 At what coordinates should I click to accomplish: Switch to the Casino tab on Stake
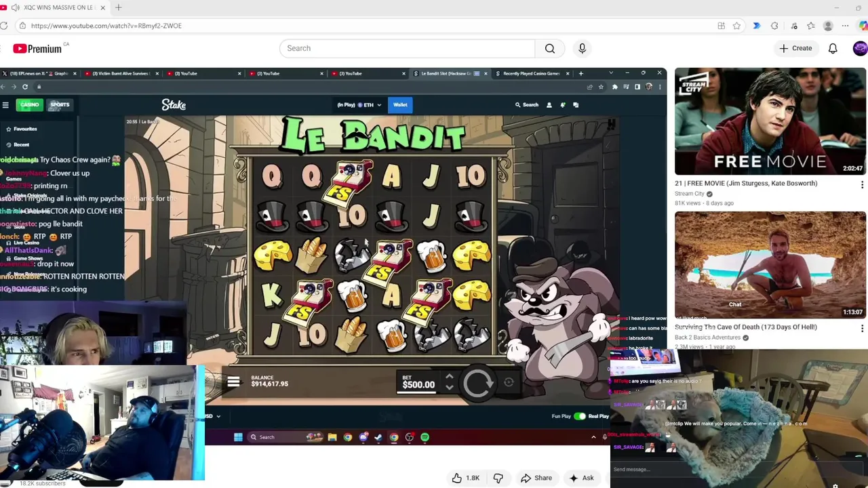coord(29,104)
